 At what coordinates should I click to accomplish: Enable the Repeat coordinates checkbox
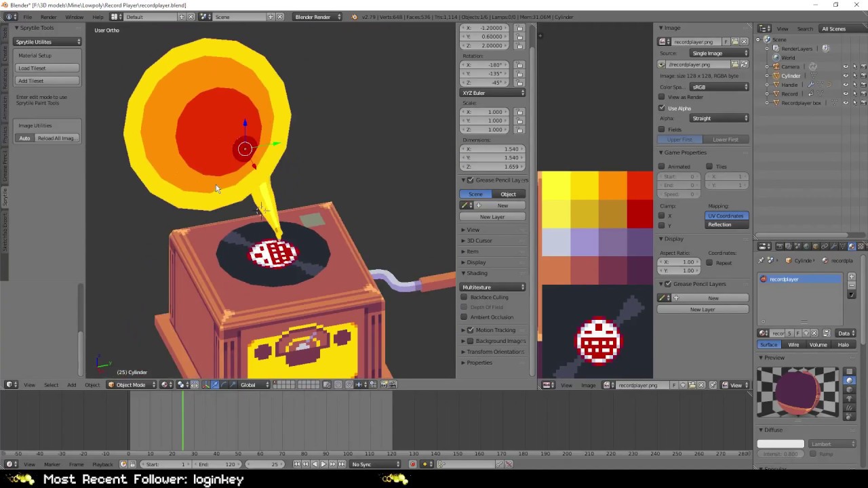(709, 262)
